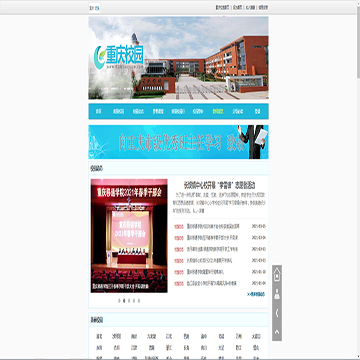The height and width of the screenshot is (360, 360).
Task: Click the blue banner about 重庆市级优秀班主任
Action: click(178, 142)
